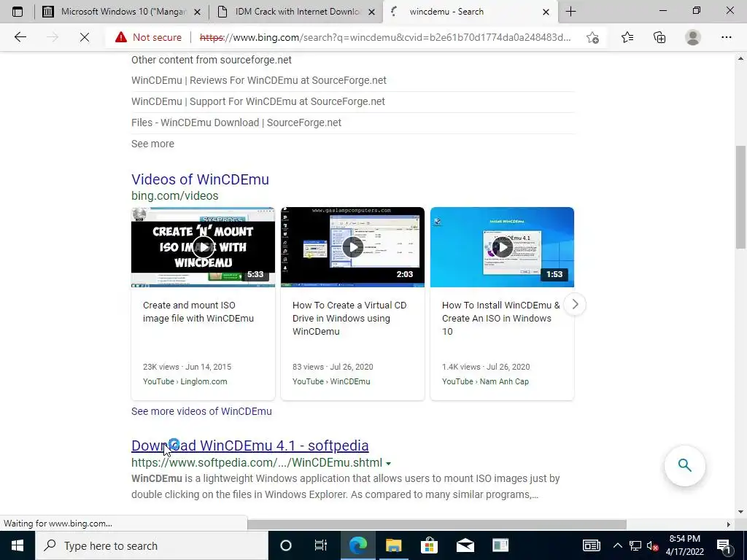Screen dimensions: 747x560
Task: Open WinCDEmu Reviews at SourceForge link
Action: click(x=259, y=80)
